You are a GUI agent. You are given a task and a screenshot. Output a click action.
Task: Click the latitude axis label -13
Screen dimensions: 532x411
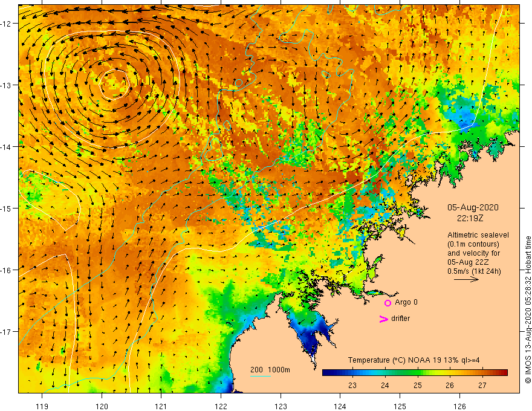click(x=7, y=85)
